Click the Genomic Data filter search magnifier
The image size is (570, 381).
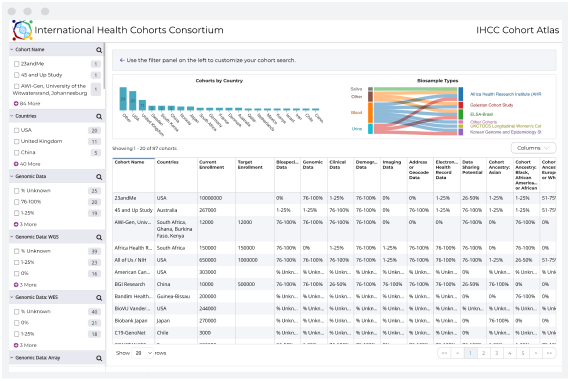pyautogui.click(x=99, y=177)
